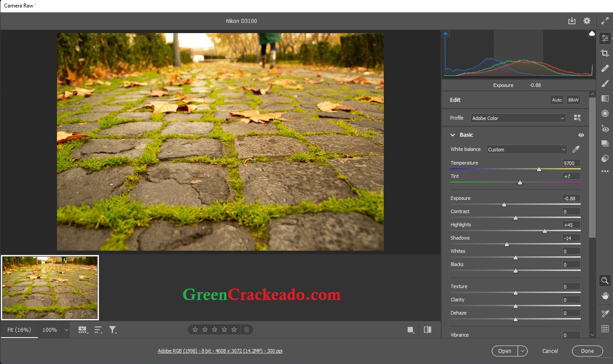Open the Red Eye removal tool
613x364 pixels.
click(605, 129)
